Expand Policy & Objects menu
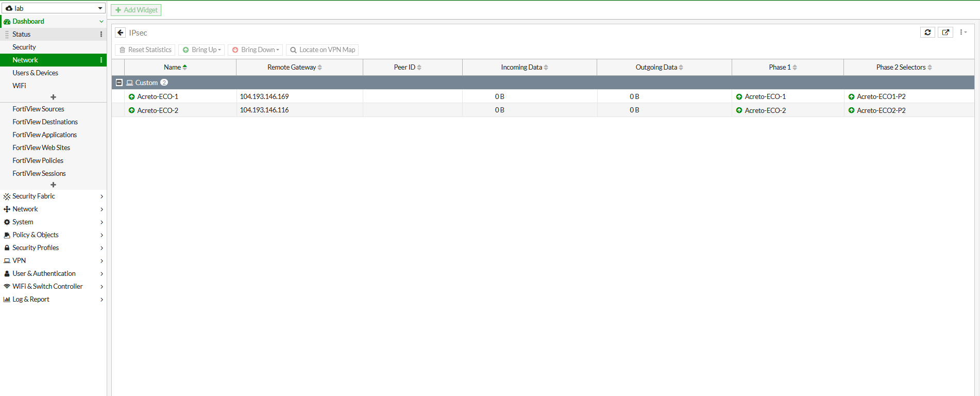Image resolution: width=980 pixels, height=396 pixels. pyautogui.click(x=54, y=235)
